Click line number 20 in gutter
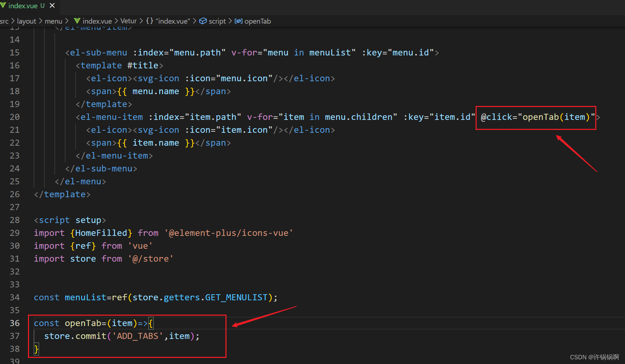Viewport: 625px width, 364px height. 15,117
